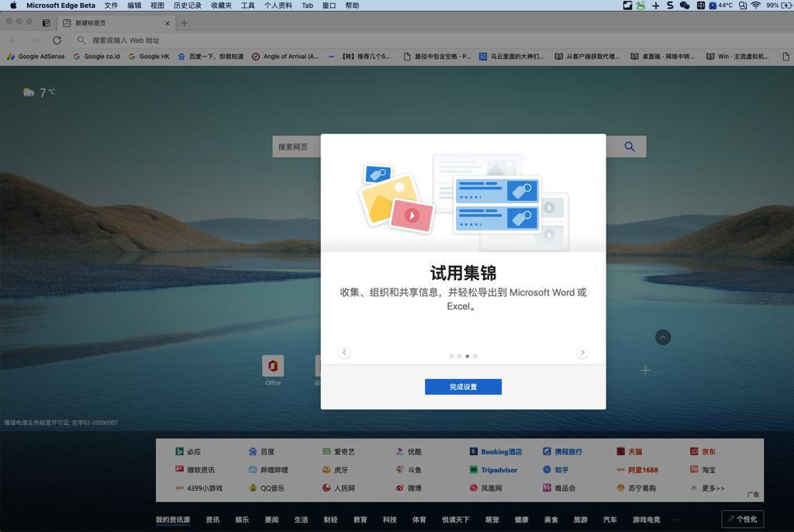Open the Apple menu icon
794x532 pixels.
point(13,5)
